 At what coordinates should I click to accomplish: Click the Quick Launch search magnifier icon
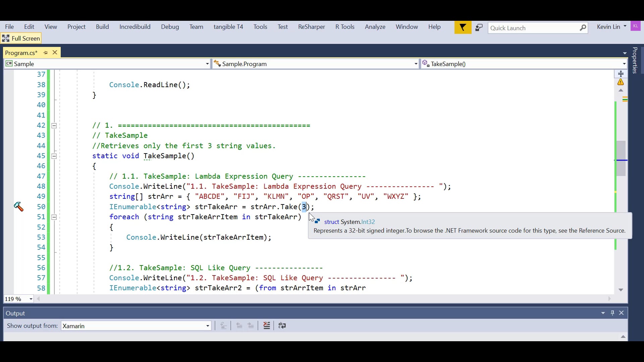pyautogui.click(x=583, y=28)
